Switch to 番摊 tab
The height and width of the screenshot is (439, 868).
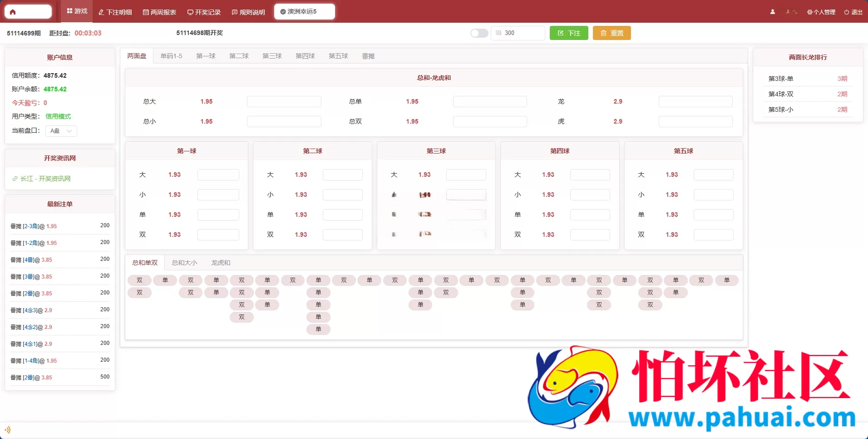click(x=368, y=56)
